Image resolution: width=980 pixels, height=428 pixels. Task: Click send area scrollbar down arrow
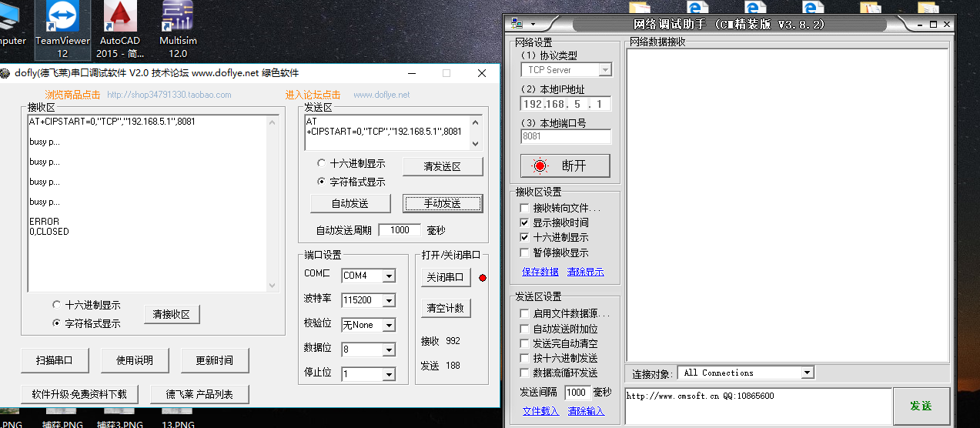(475, 144)
